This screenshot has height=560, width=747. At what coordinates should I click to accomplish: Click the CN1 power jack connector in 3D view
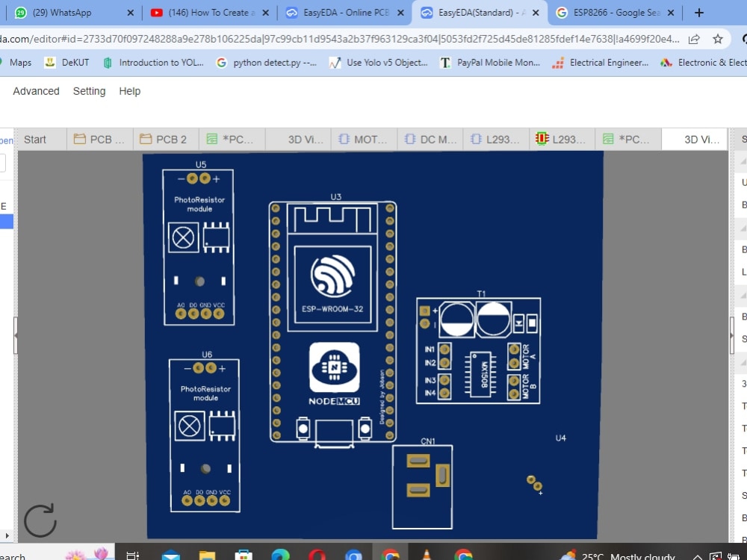coord(422,487)
